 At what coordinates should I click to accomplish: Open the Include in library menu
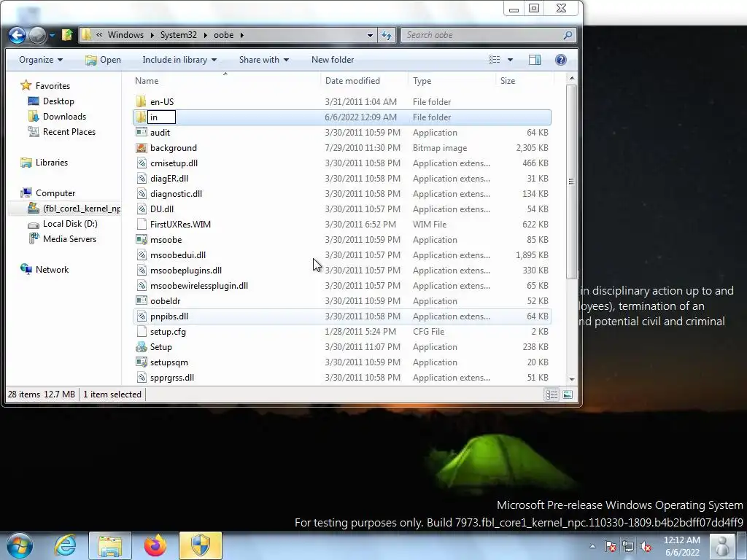tap(179, 60)
